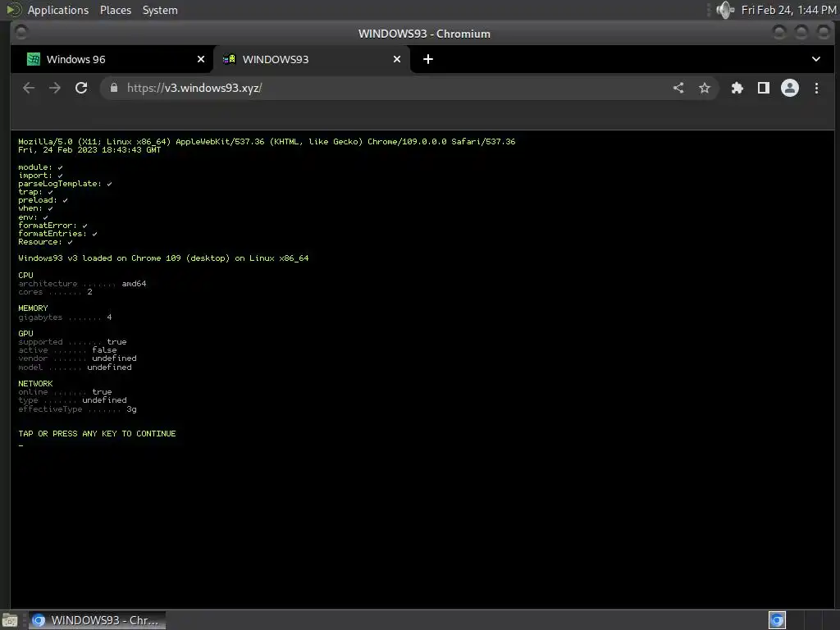Click the Mozilla/5.0 user agent line
The image size is (840, 630).
tap(267, 141)
